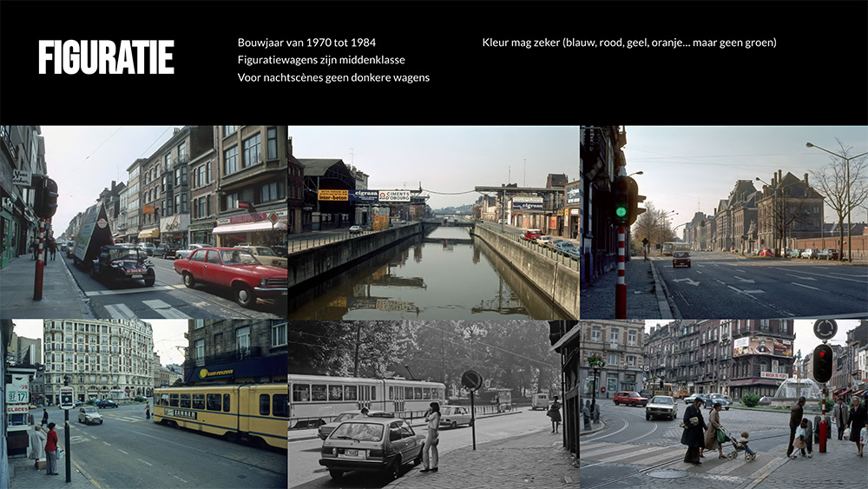
Task: Click the 'Figuratiewagens zijn middenklasse' text line
Action: pyautogui.click(x=321, y=60)
